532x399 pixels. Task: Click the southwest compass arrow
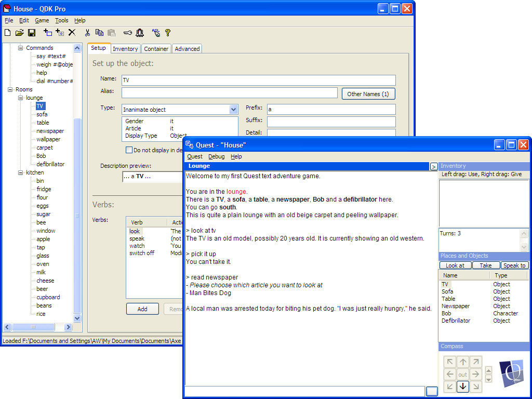[x=450, y=386]
